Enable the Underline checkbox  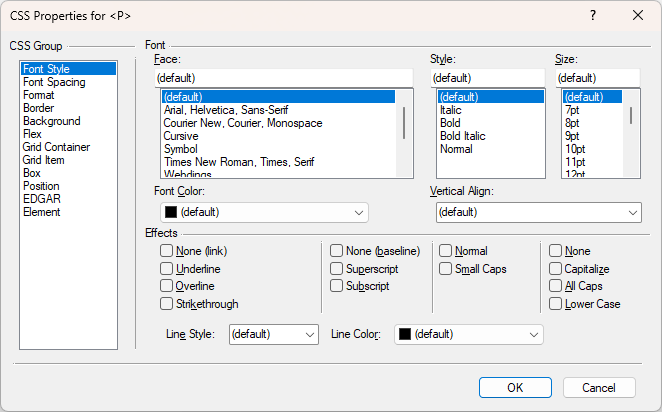click(x=167, y=269)
